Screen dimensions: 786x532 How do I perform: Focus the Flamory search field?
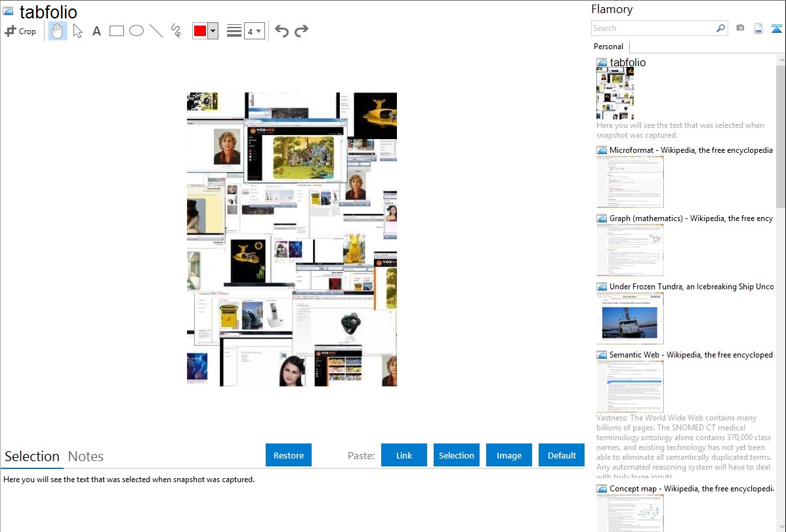pos(653,28)
